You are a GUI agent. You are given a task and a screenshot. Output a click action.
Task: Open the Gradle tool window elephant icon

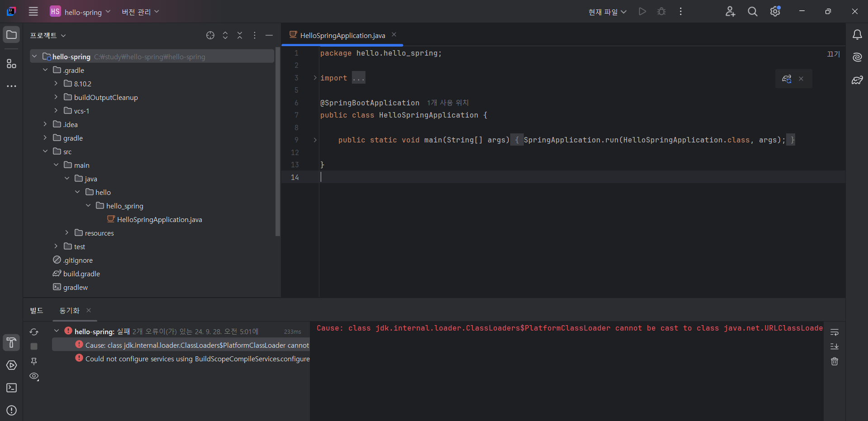pos(857,80)
